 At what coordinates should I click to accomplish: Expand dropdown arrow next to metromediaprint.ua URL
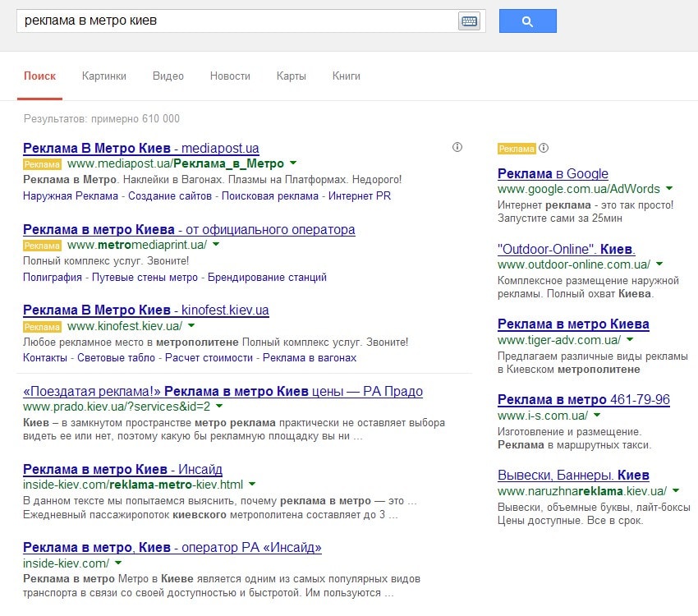point(216,244)
